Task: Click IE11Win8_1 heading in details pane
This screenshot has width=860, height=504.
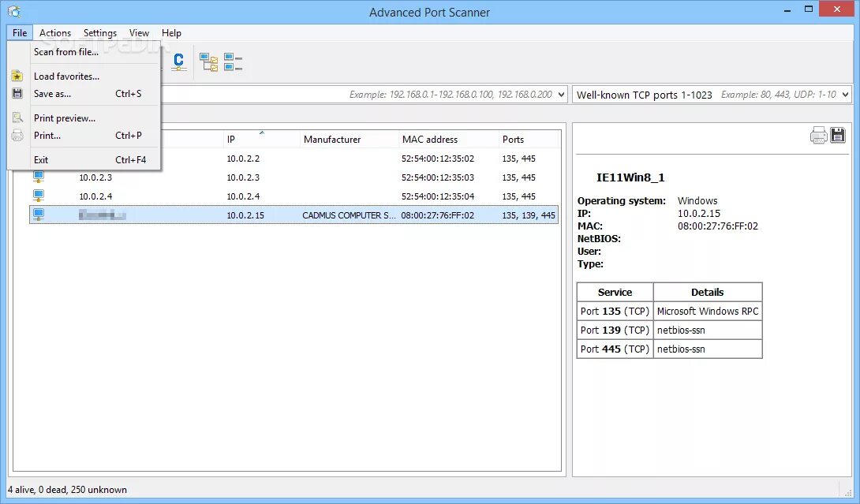Action: point(630,177)
